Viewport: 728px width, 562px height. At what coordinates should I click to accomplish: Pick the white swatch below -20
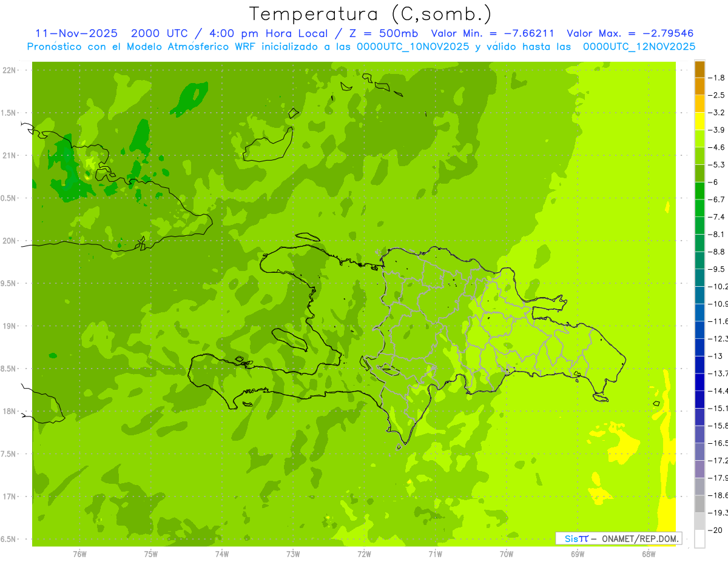(x=699, y=539)
